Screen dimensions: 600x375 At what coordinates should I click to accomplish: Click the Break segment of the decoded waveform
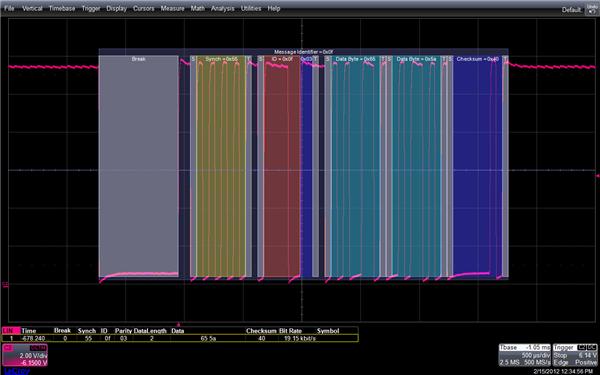coord(139,166)
